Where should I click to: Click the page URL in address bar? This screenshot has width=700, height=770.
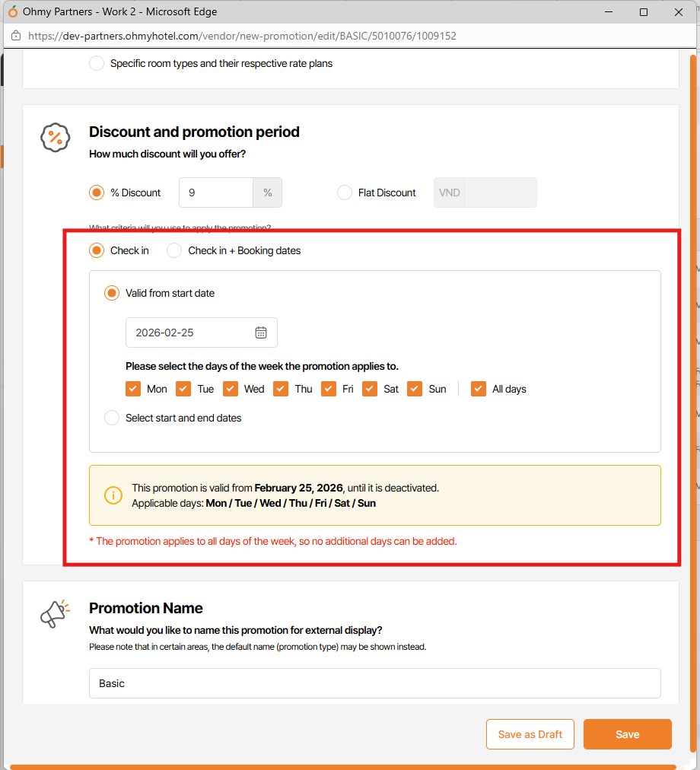pyautogui.click(x=242, y=36)
